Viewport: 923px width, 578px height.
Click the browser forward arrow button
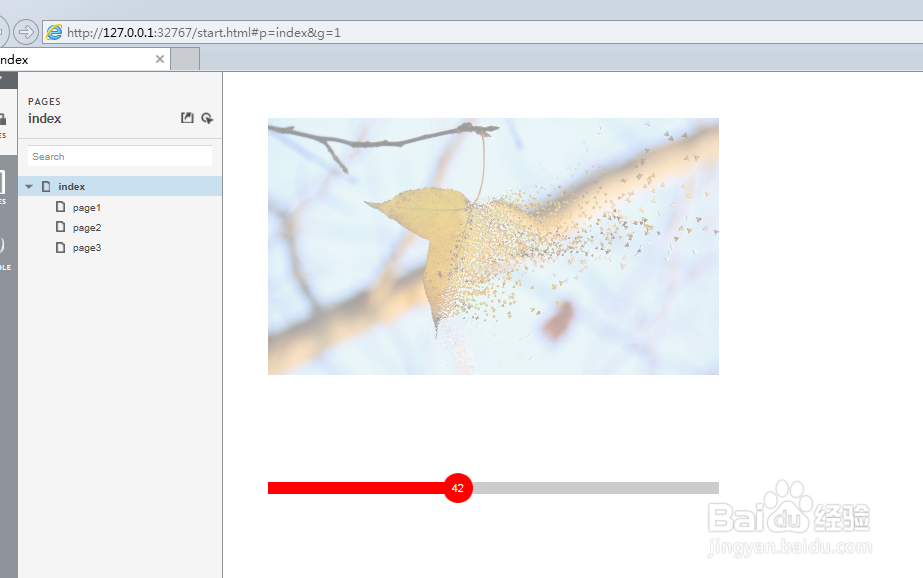click(x=26, y=32)
